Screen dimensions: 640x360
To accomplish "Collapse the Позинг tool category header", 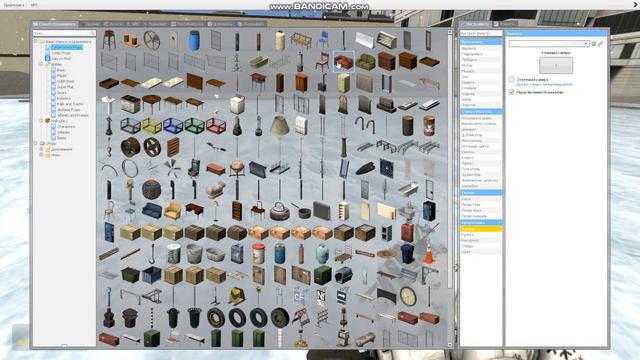I will (x=481, y=192).
